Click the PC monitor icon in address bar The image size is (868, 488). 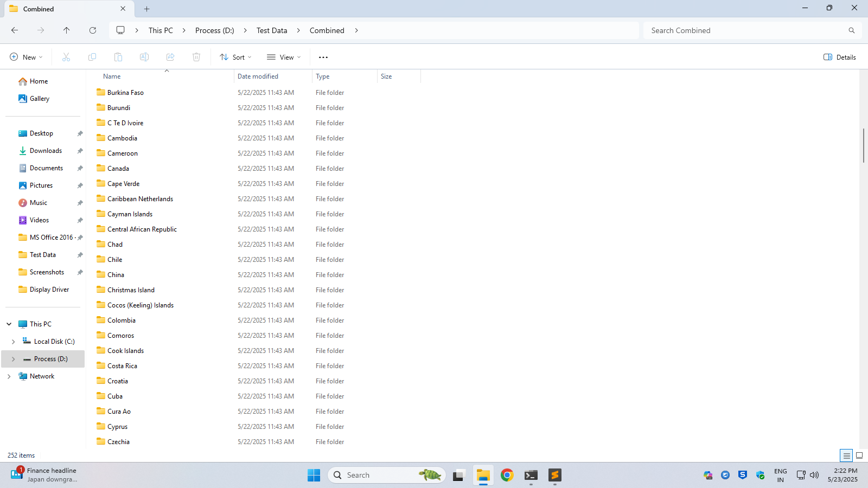pos(120,30)
